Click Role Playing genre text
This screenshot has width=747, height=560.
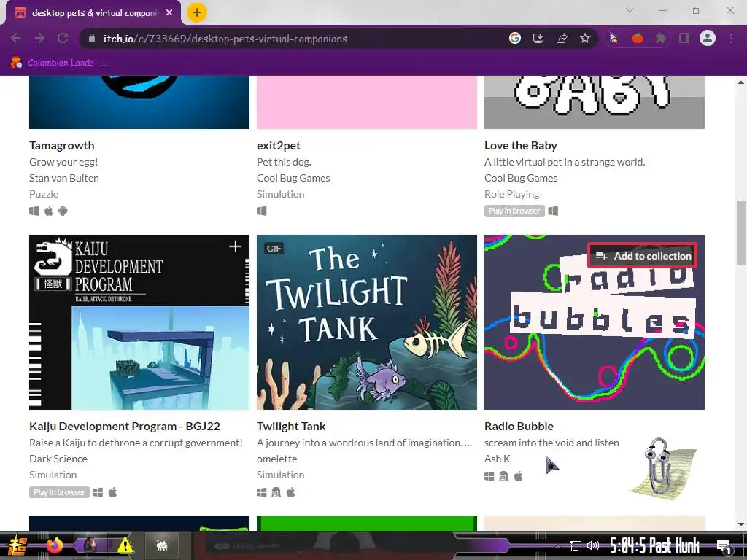tap(511, 194)
